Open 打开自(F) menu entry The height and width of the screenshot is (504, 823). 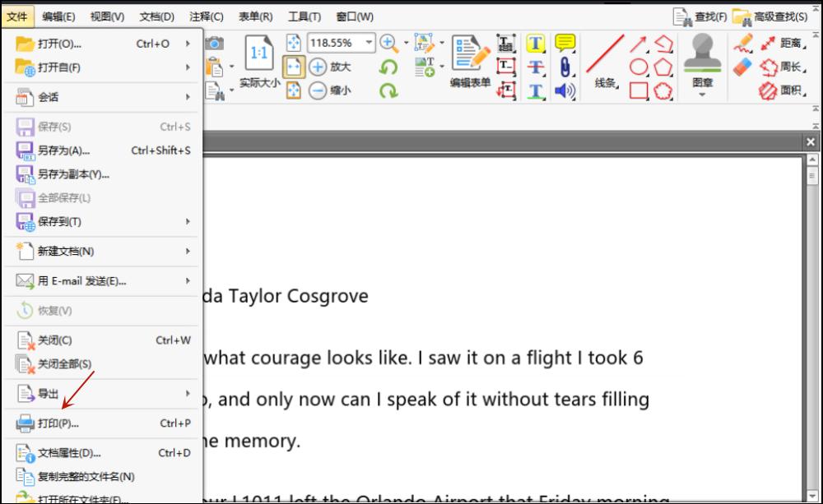point(103,67)
